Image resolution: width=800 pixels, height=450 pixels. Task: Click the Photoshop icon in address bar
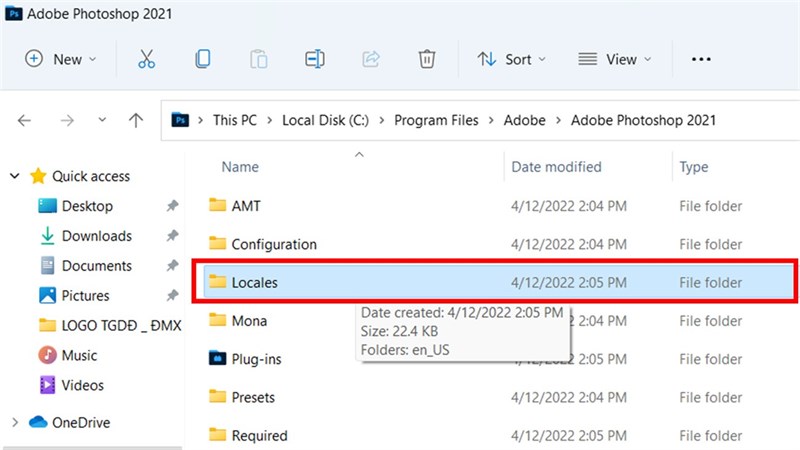pyautogui.click(x=180, y=120)
